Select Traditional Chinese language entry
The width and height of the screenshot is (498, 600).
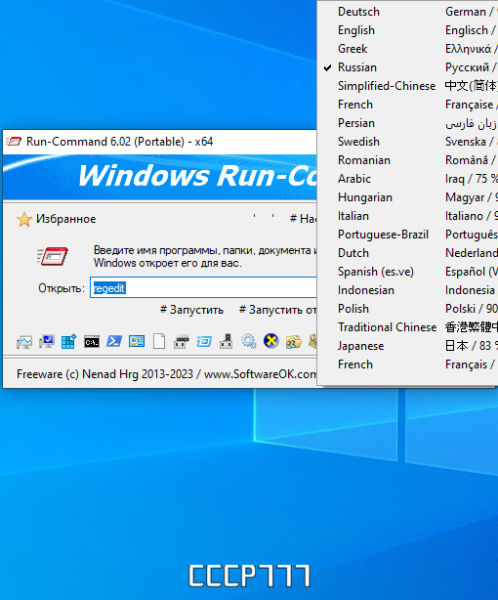(x=407, y=327)
